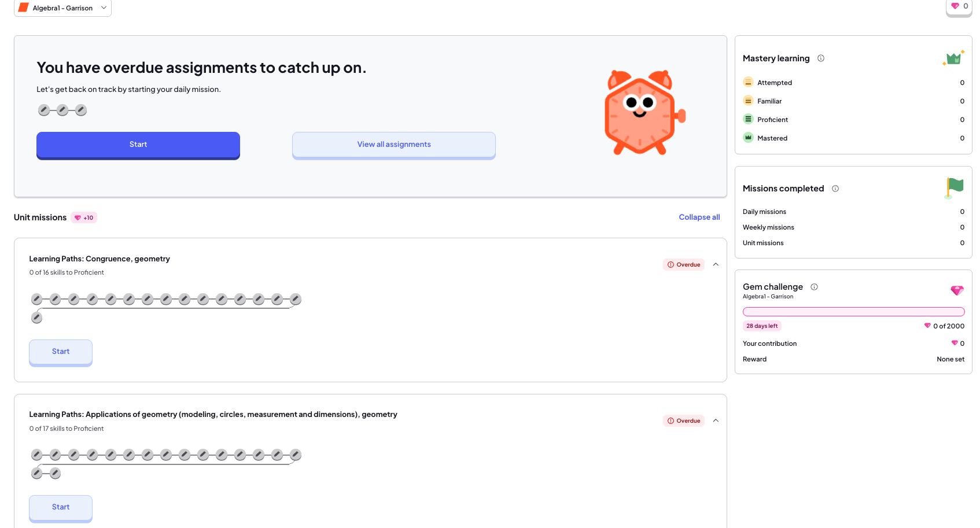Click the orange alarm clock mascot
The width and height of the screenshot is (980, 528).
pyautogui.click(x=643, y=113)
